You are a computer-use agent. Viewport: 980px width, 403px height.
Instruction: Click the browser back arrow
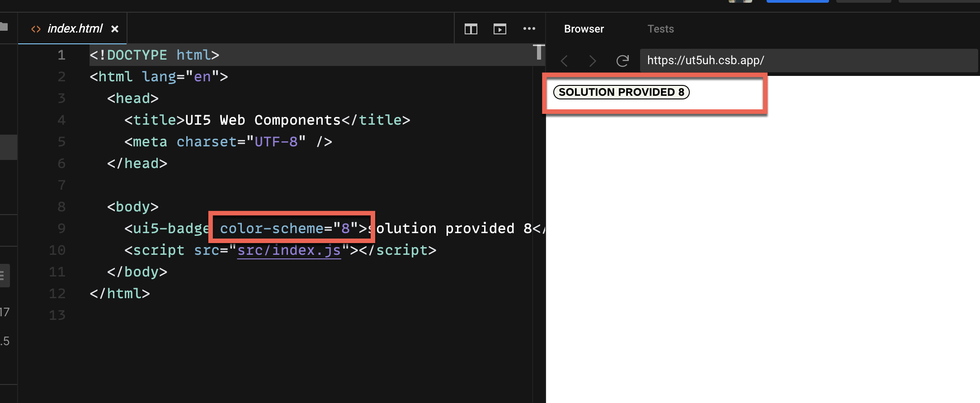(x=564, y=61)
